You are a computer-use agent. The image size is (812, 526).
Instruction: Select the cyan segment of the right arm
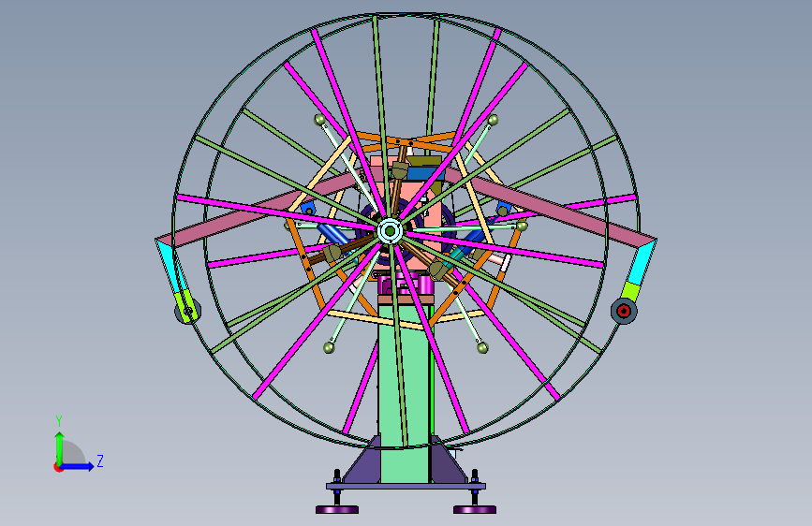tap(642, 264)
